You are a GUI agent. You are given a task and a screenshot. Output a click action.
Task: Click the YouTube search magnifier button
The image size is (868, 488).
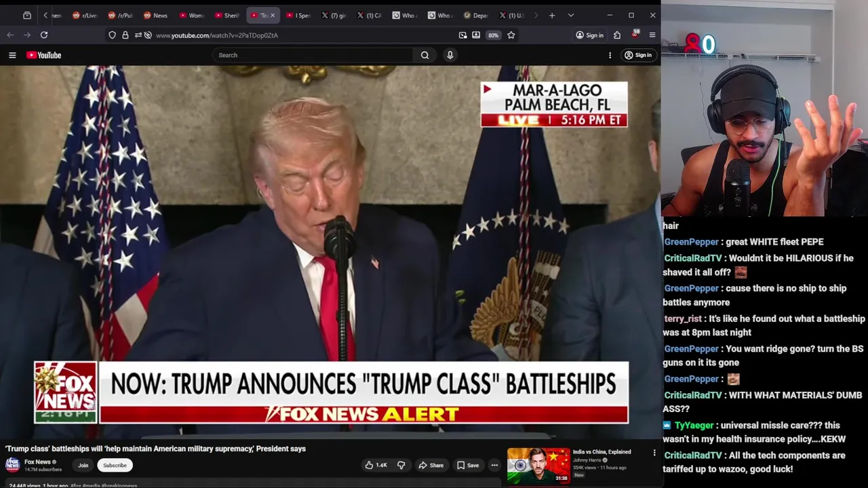(425, 55)
